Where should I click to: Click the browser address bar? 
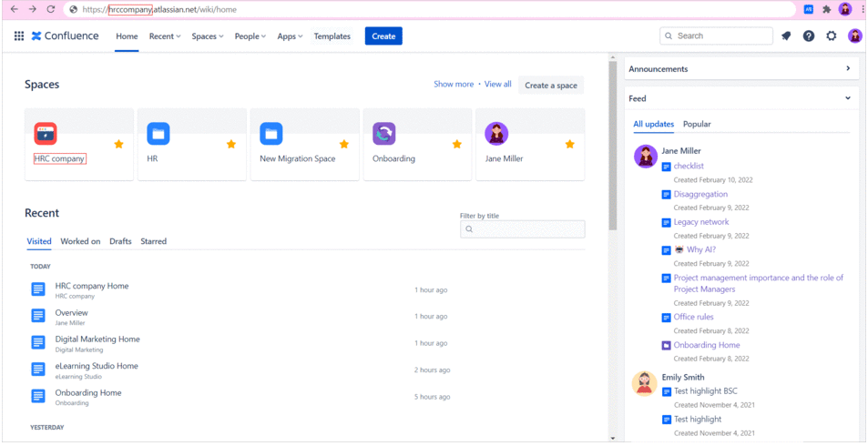(429, 9)
